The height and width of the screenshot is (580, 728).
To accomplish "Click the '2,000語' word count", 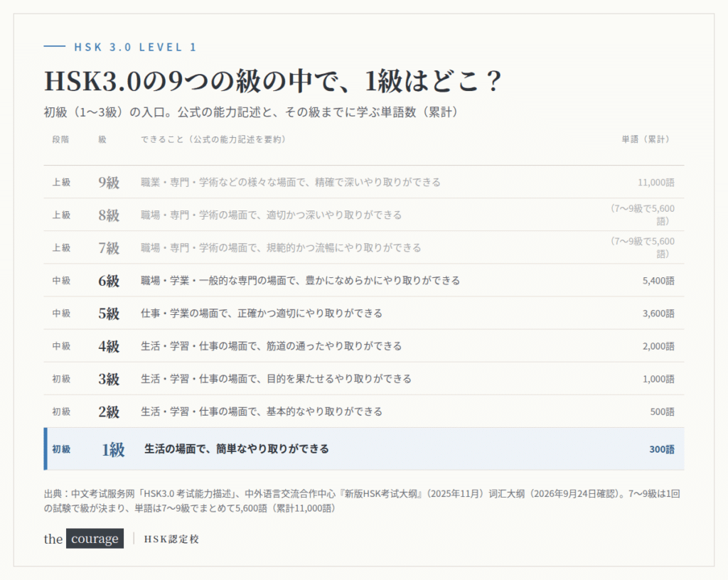I will pyautogui.click(x=658, y=346).
